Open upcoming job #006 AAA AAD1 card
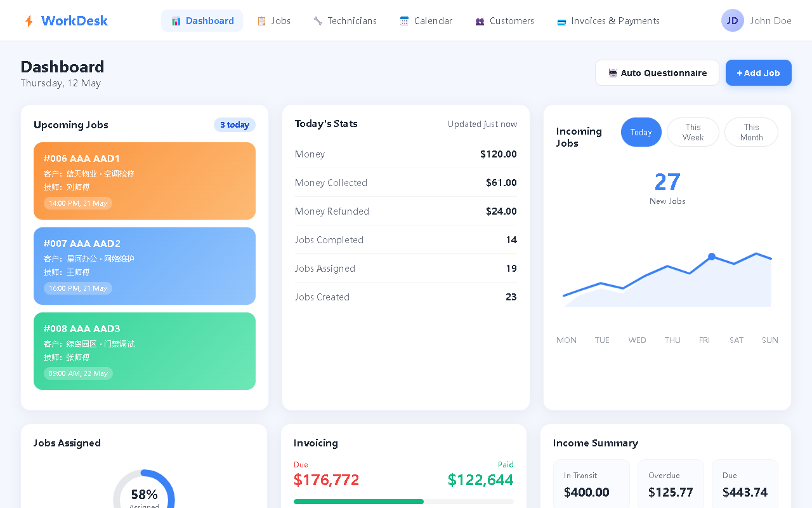This screenshot has height=508, width=812. pos(145,181)
